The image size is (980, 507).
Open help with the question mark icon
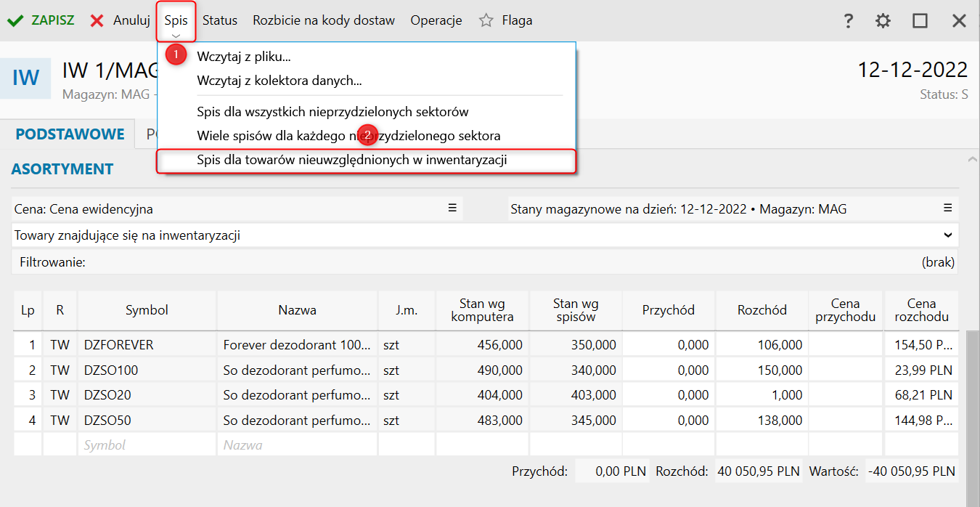(848, 21)
